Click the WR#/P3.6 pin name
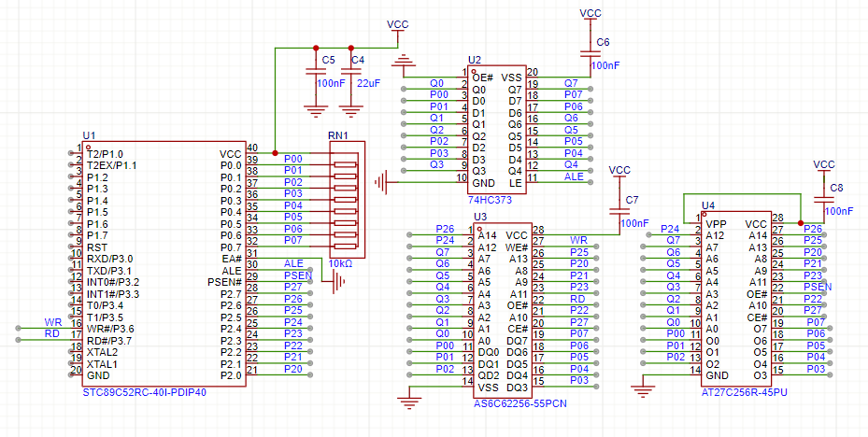Image resolution: width=868 pixels, height=437 pixels. tap(110, 329)
